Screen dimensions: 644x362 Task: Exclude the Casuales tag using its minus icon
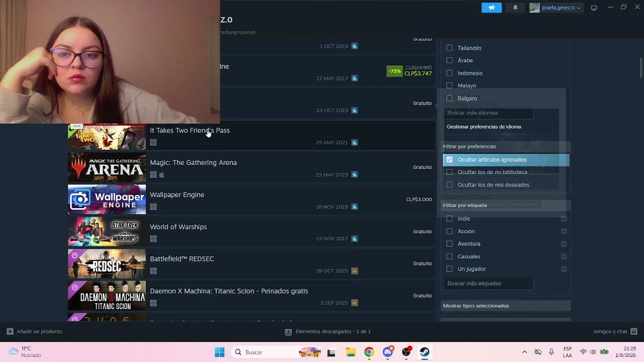click(563, 256)
